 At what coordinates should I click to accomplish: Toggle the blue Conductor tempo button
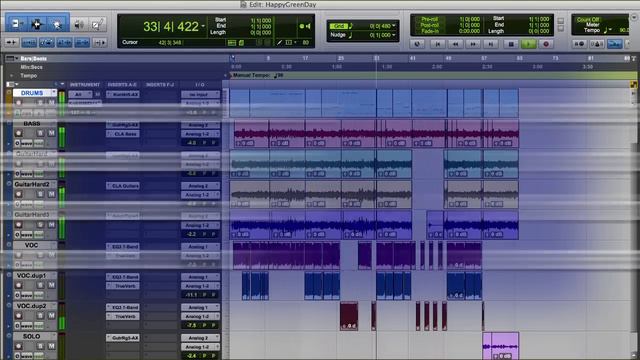(615, 44)
